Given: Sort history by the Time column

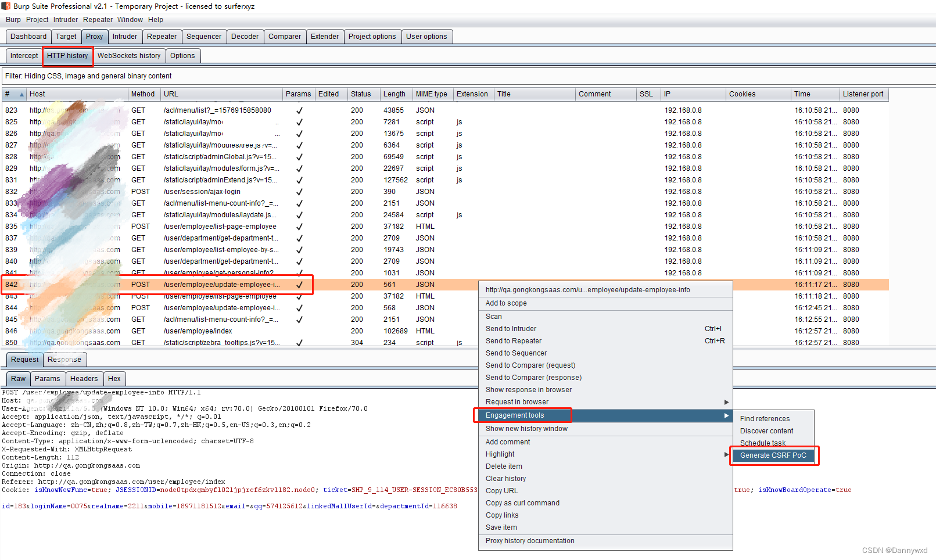Looking at the screenshot, I should pyautogui.click(x=816, y=94).
